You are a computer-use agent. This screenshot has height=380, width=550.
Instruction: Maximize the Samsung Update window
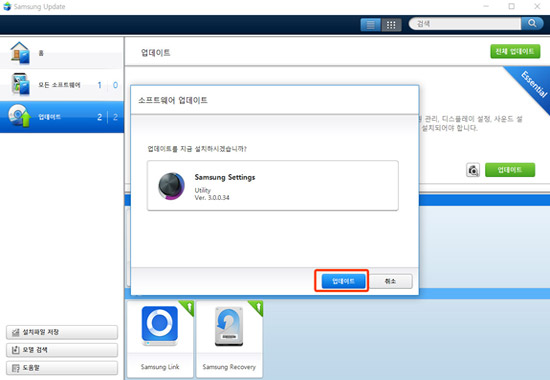(x=511, y=6)
